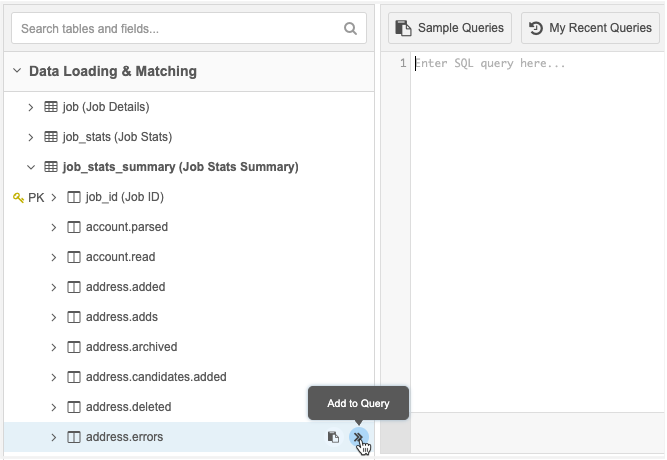667x460 pixels.
Task: Collapse the job_stats_summary table node
Action: (x=31, y=167)
